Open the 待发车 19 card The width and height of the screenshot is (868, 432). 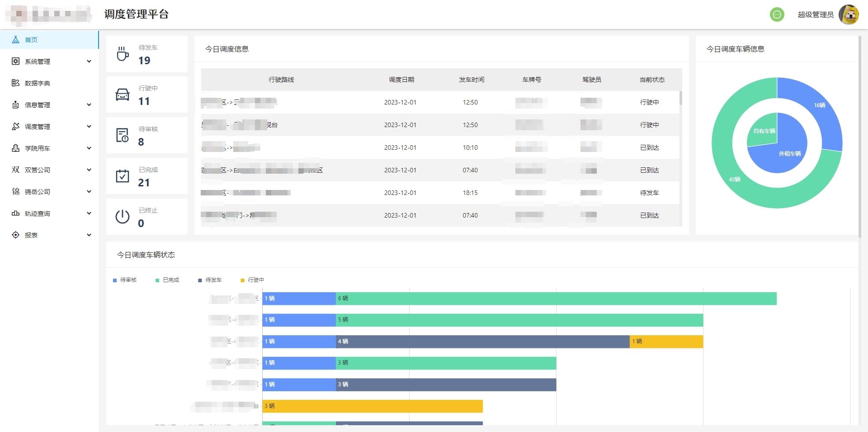tap(147, 54)
